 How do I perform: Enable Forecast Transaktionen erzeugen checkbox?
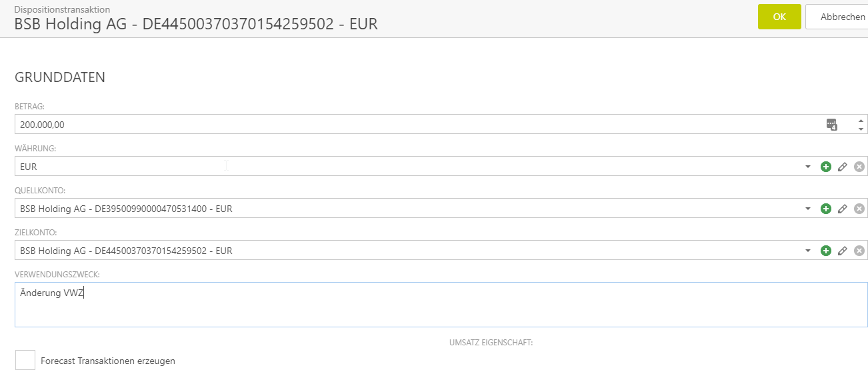click(25, 361)
